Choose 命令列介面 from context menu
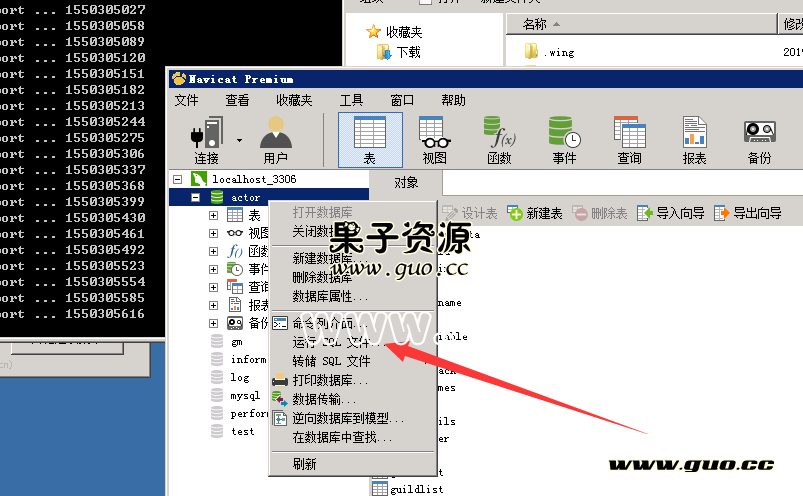Viewport: 803px width, 496px height. [x=352, y=324]
